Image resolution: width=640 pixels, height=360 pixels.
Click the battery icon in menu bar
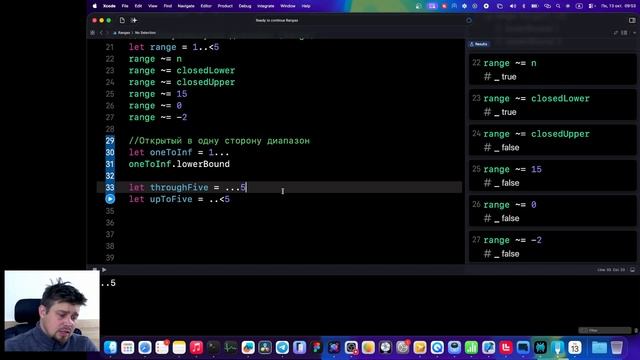pos(535,6)
